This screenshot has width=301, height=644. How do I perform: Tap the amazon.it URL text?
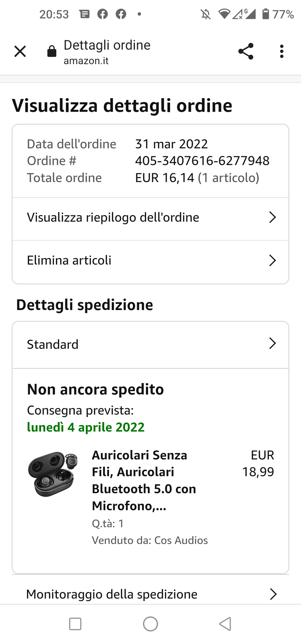[86, 61]
